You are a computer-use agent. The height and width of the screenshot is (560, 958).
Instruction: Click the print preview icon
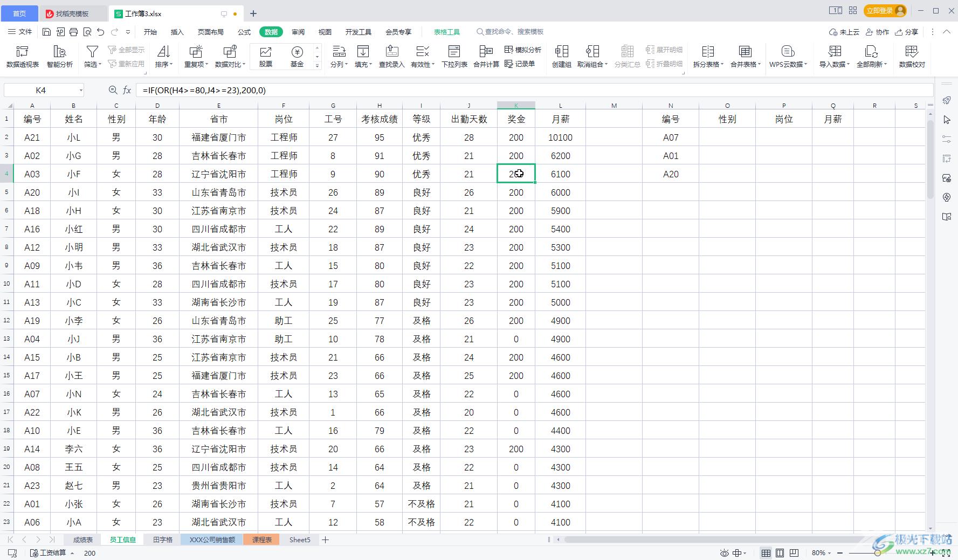[87, 32]
